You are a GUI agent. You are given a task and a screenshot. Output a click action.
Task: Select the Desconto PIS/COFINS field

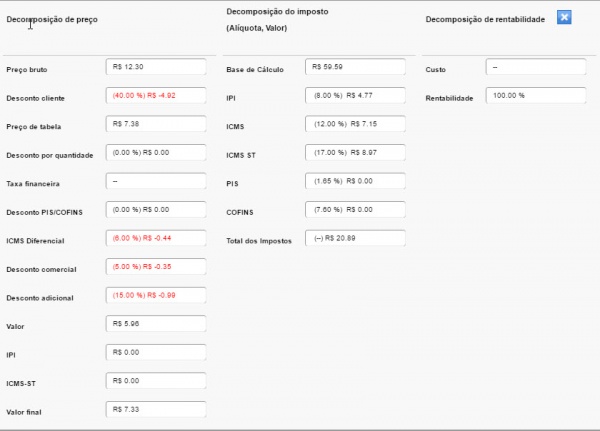(x=156, y=210)
